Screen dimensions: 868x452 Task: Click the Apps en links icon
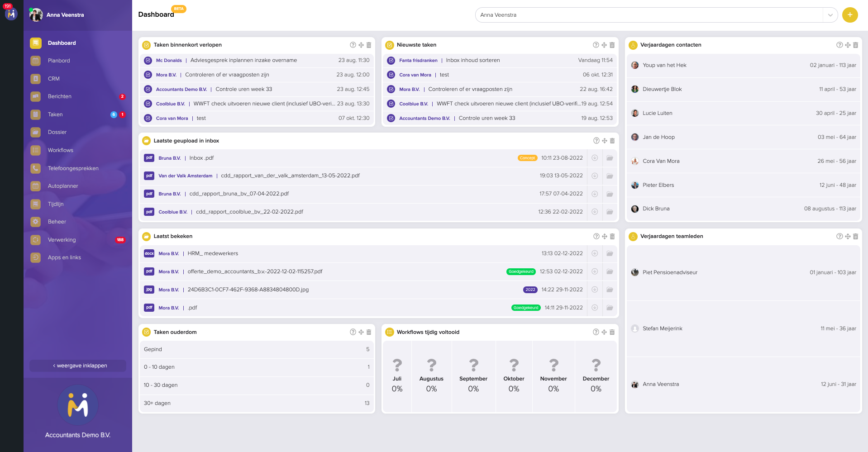tap(36, 257)
